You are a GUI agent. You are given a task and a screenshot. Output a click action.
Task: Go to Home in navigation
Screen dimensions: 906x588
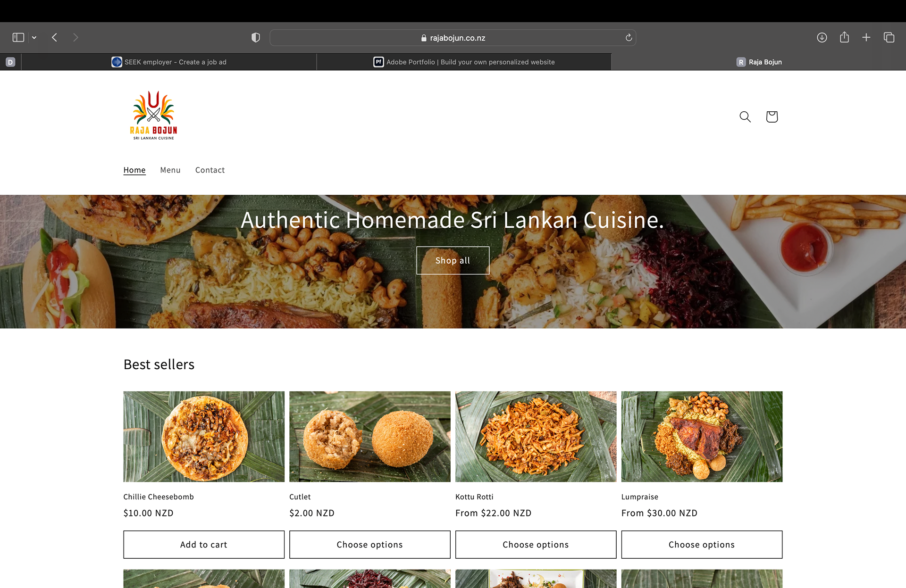point(134,170)
